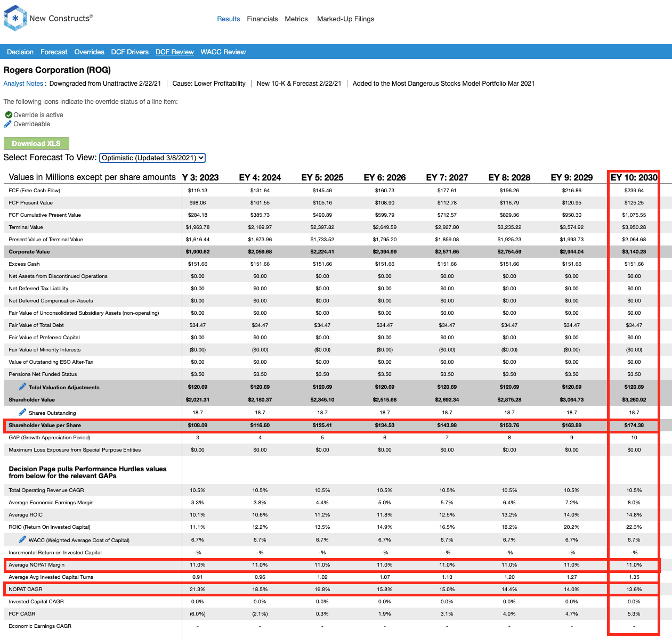Click pencil icon beside Shares Outstanding
Image resolution: width=672 pixels, height=639 pixels.
click(x=22, y=412)
